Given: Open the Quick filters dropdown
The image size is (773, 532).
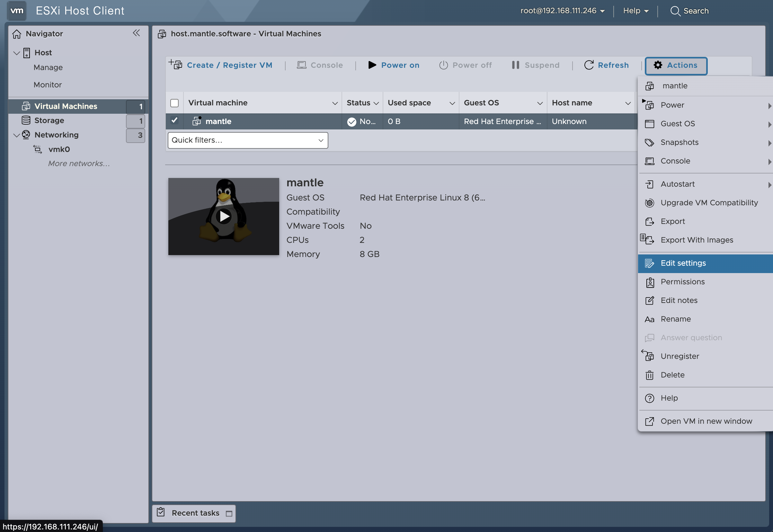Looking at the screenshot, I should point(248,140).
